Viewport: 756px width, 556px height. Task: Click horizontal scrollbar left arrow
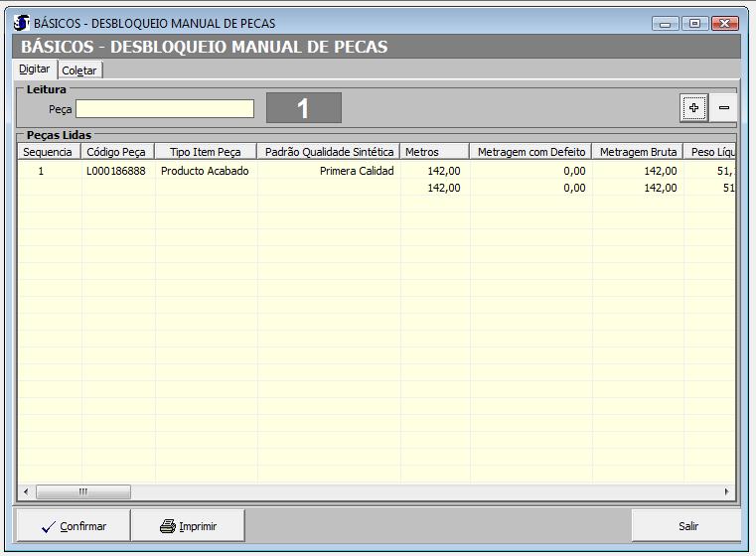pyautogui.click(x=26, y=491)
